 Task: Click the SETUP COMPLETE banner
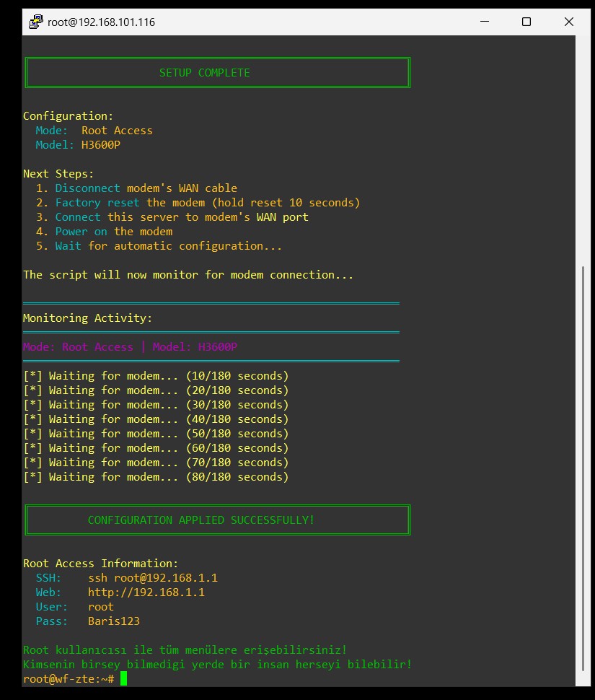tap(205, 73)
